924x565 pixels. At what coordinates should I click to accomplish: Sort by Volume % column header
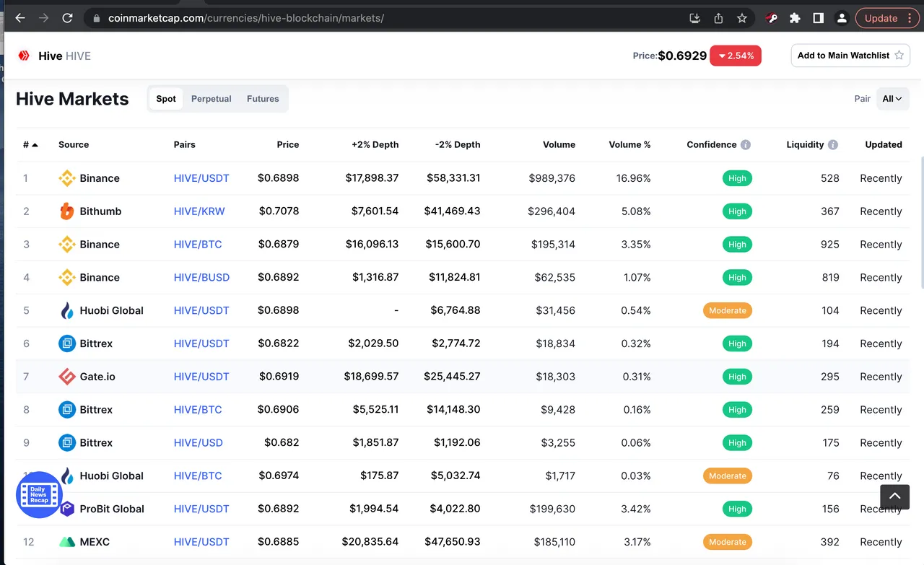629,144
